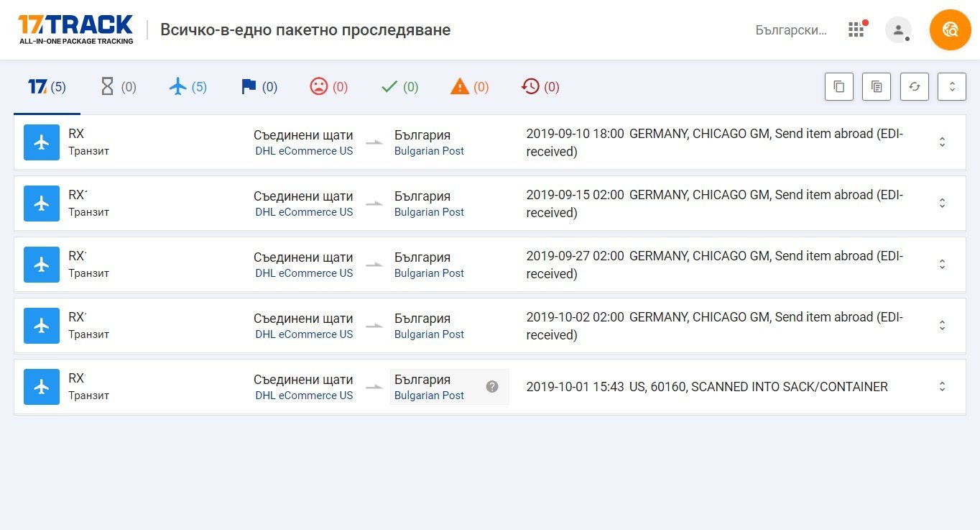Click the refresh tracking results icon
The height and width of the screenshot is (530, 980).
(x=914, y=87)
